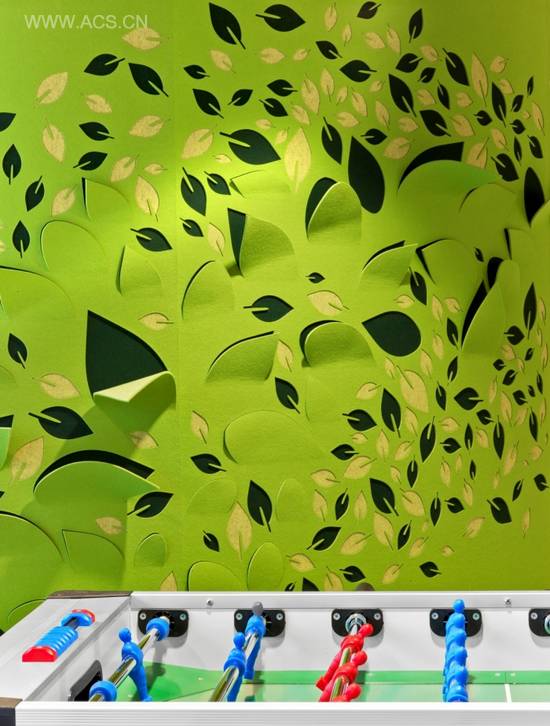Click the blue bumper at the front left rod end

[103, 689]
